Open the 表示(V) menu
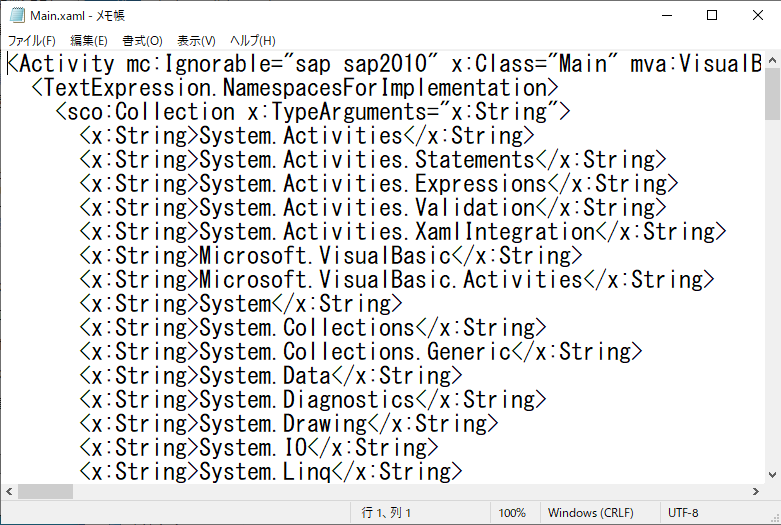This screenshot has height=525, width=781. (196, 41)
